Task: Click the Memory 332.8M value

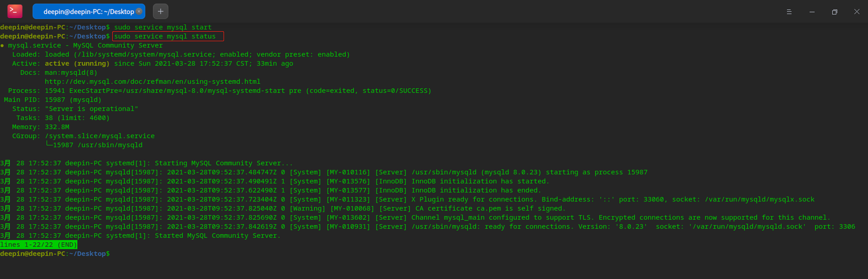Action: 57,127
